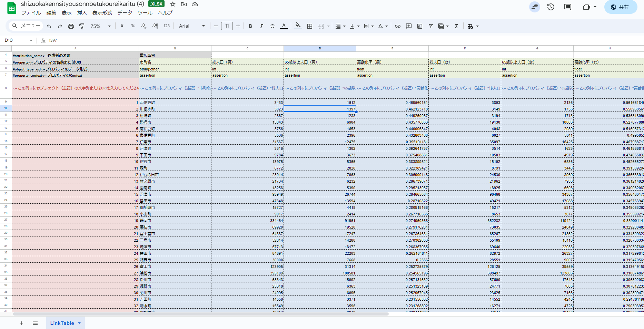Select column D header

pos(320,48)
